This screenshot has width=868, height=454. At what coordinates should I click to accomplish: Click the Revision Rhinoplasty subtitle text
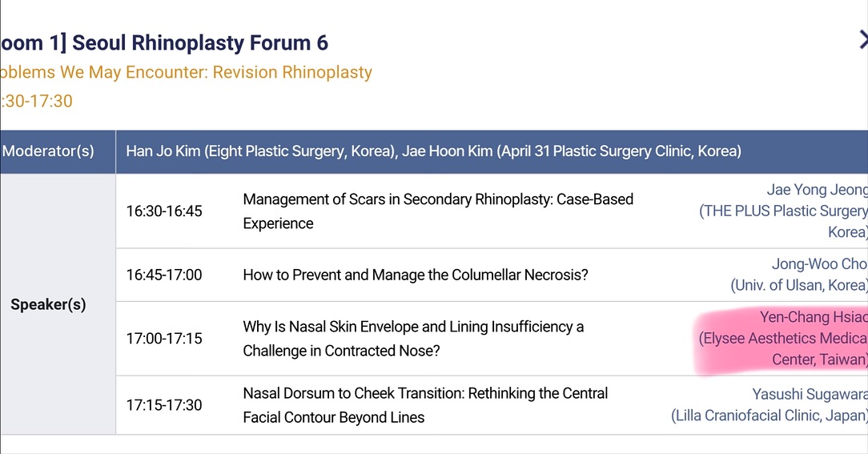pos(186,72)
